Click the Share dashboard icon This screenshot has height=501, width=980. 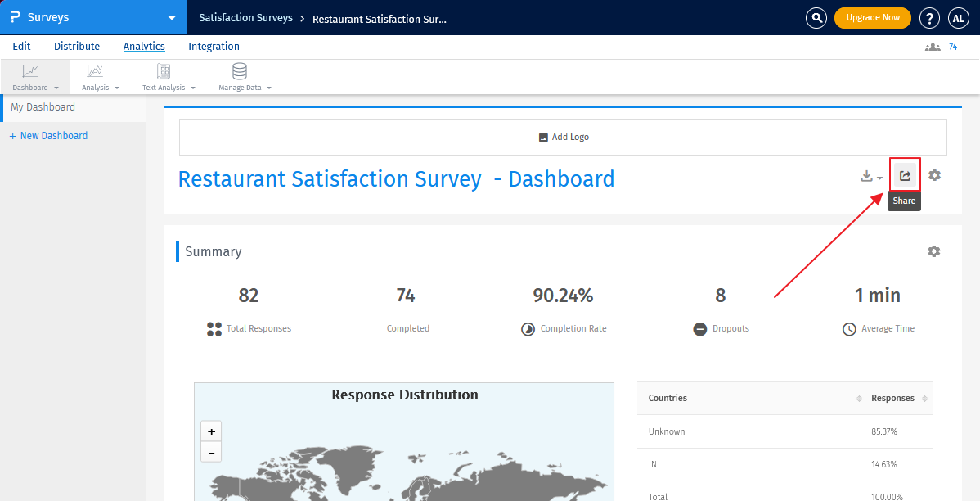click(x=905, y=175)
